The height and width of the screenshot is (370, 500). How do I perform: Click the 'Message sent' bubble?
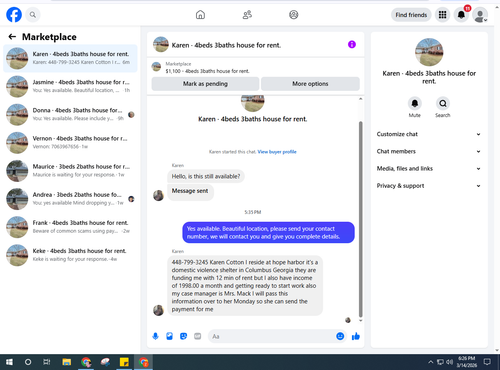pyautogui.click(x=190, y=192)
